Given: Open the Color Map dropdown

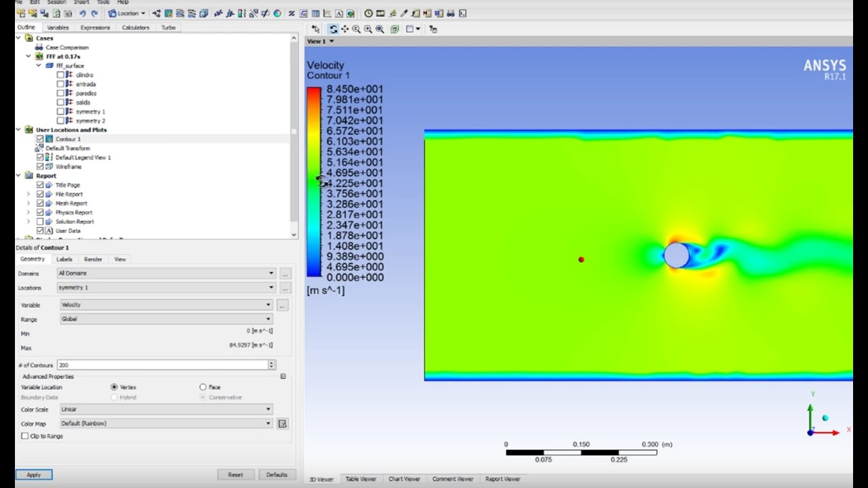Looking at the screenshot, I should pyautogui.click(x=166, y=424).
